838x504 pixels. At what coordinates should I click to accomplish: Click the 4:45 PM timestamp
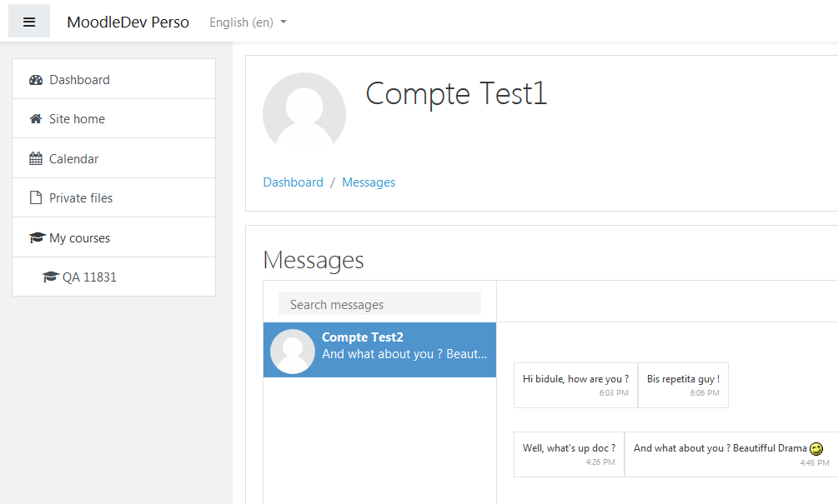click(815, 463)
